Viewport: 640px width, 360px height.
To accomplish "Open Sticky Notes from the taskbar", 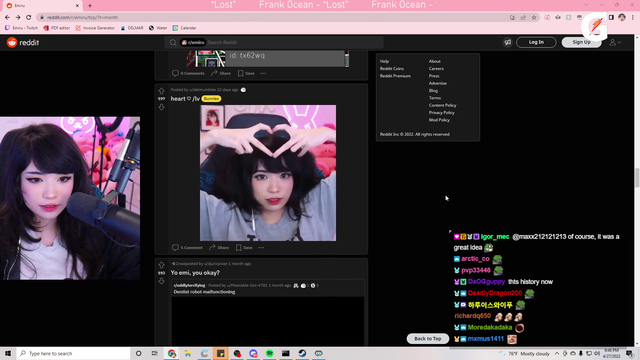I will [220, 353].
